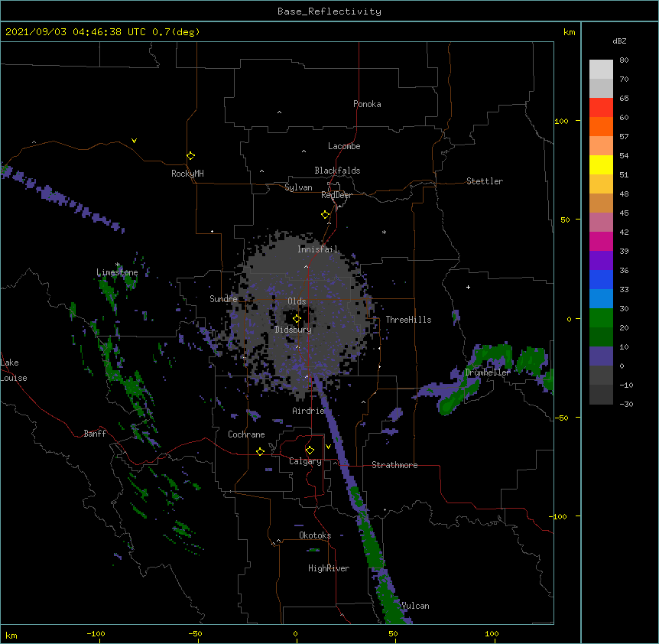Click the yellow V marker east of Calgary
Screen dimensions: 659x644
[328, 447]
